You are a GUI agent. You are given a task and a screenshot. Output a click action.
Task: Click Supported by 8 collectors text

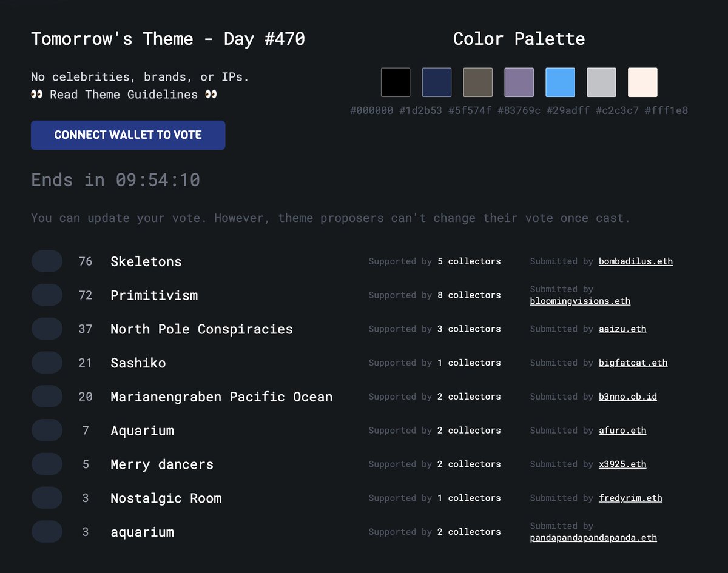coord(435,295)
